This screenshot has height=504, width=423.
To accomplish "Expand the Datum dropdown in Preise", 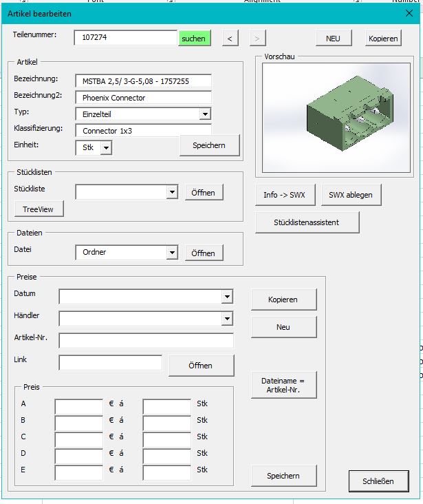I will pos(227,297).
